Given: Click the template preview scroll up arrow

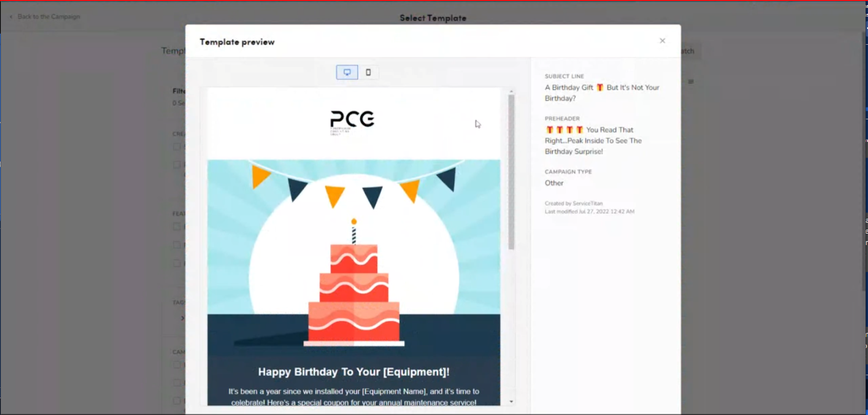Looking at the screenshot, I should pyautogui.click(x=511, y=91).
